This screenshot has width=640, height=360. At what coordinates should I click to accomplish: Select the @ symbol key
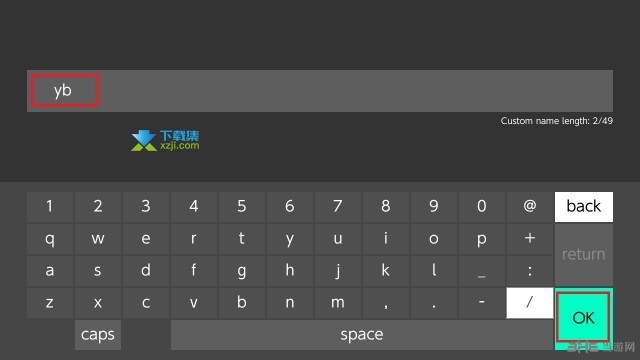[x=530, y=207]
